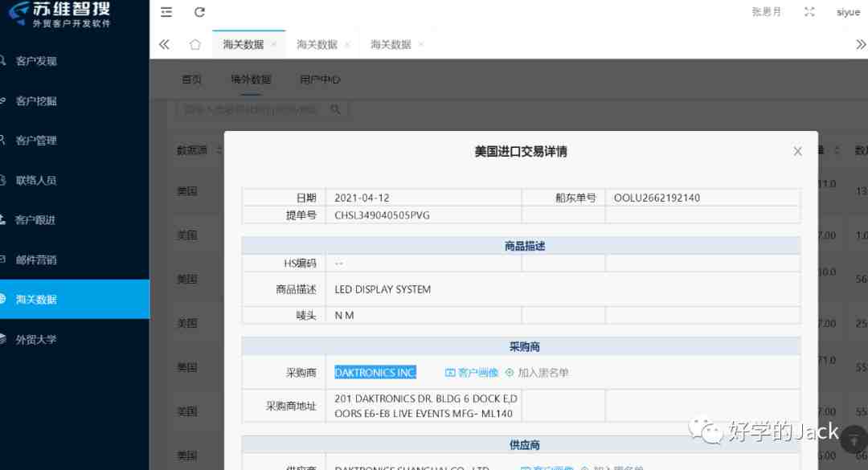Click the 供应商 section header
The width and height of the screenshot is (868, 470).
(525, 445)
